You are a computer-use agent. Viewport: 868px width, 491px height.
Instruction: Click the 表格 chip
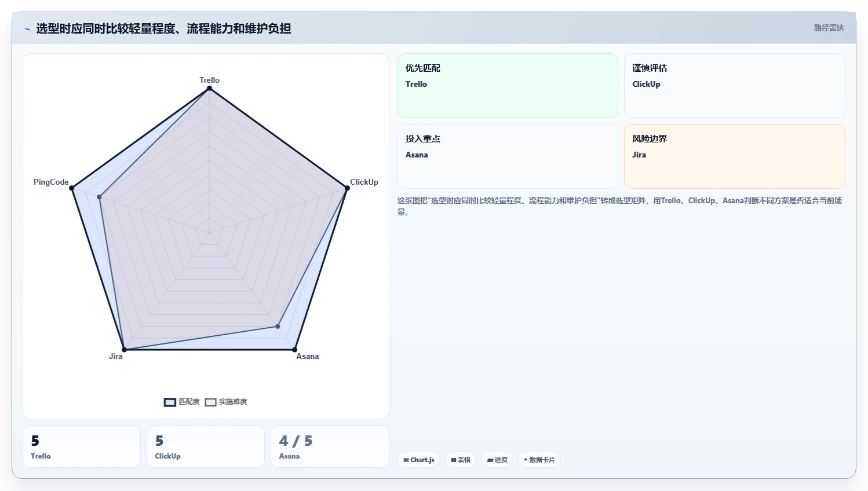pyautogui.click(x=461, y=460)
